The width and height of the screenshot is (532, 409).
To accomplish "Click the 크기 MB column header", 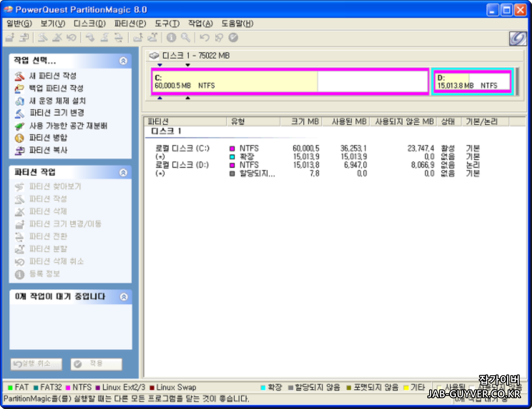I will point(301,122).
